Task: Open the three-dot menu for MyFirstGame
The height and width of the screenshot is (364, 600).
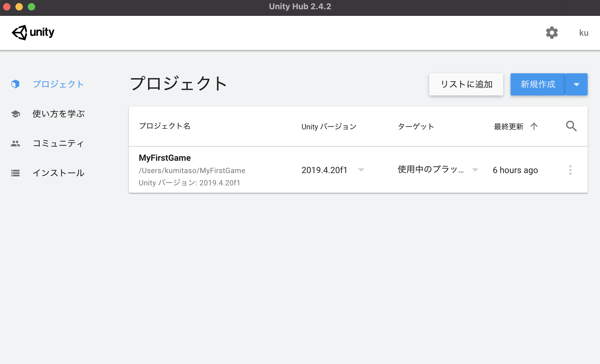Action: click(570, 170)
